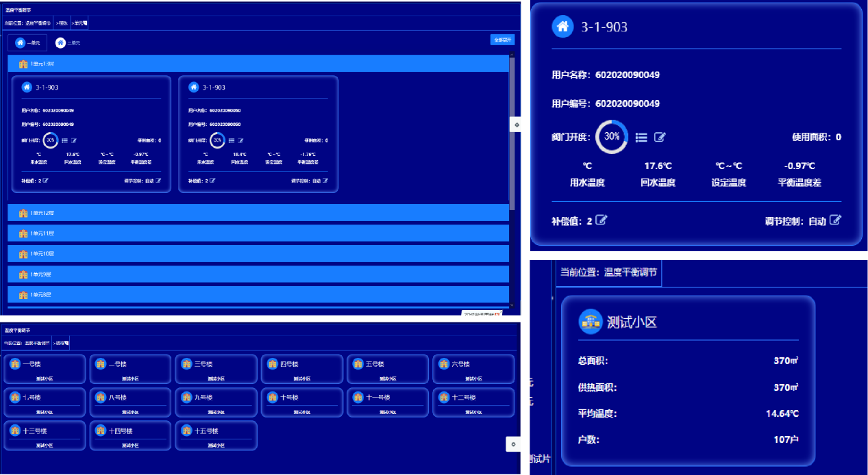Select the 十五号楼 building card
Image resolution: width=868 pixels, height=475 pixels.
(216, 435)
